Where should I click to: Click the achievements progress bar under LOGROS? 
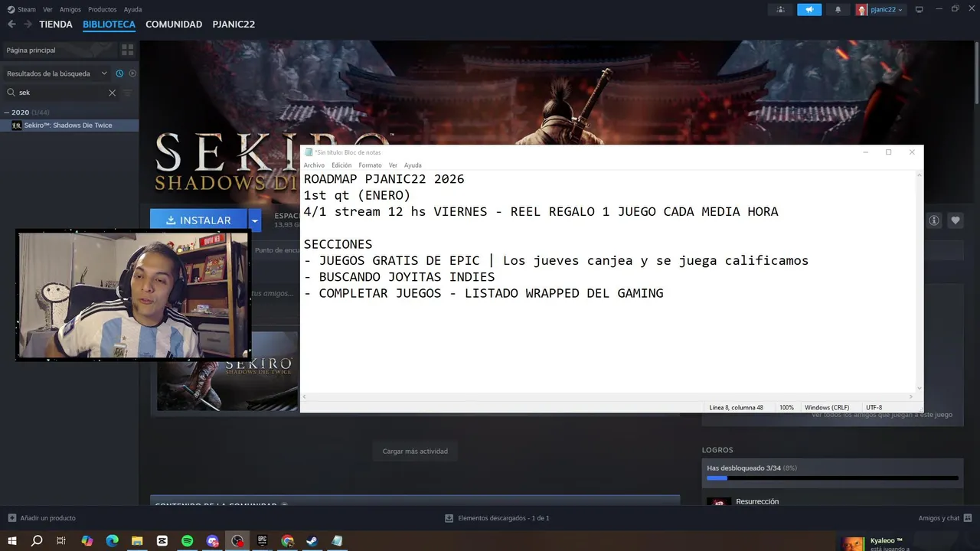click(832, 478)
